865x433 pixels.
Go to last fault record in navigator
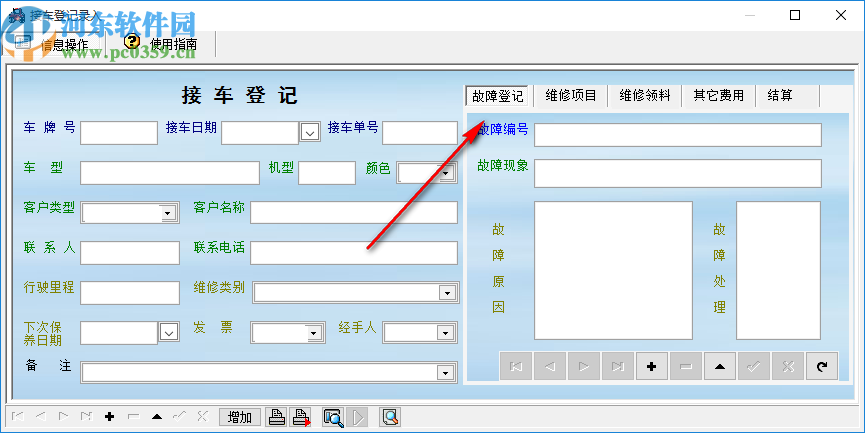[618, 366]
